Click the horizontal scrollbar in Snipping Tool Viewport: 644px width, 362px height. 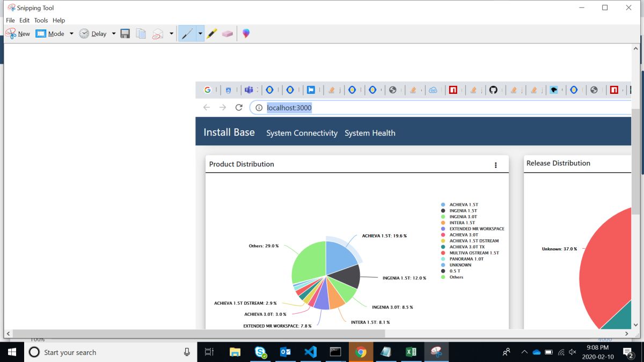[x=199, y=334]
